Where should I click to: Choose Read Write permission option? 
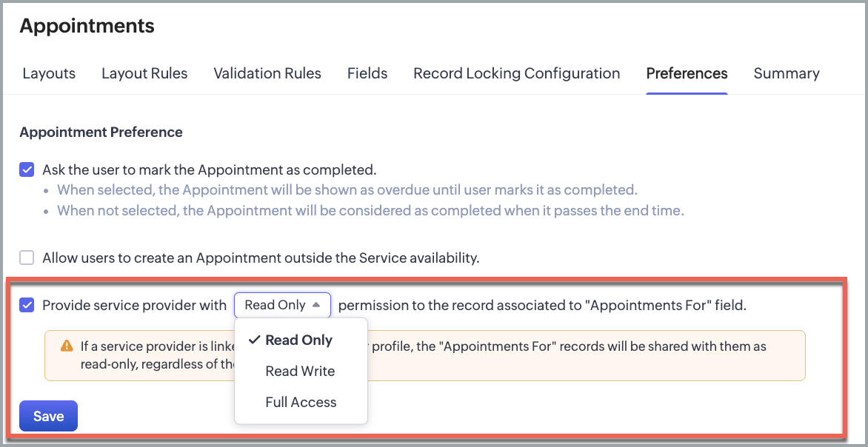click(x=300, y=372)
